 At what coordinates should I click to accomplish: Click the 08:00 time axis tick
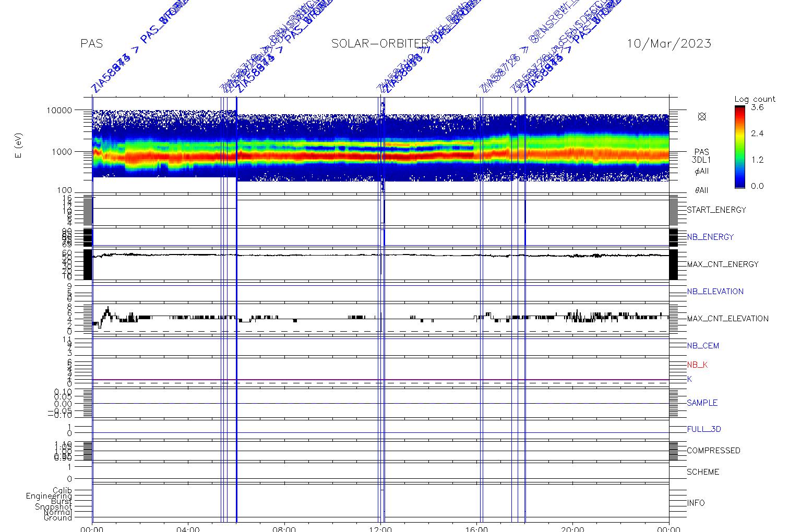tap(284, 528)
